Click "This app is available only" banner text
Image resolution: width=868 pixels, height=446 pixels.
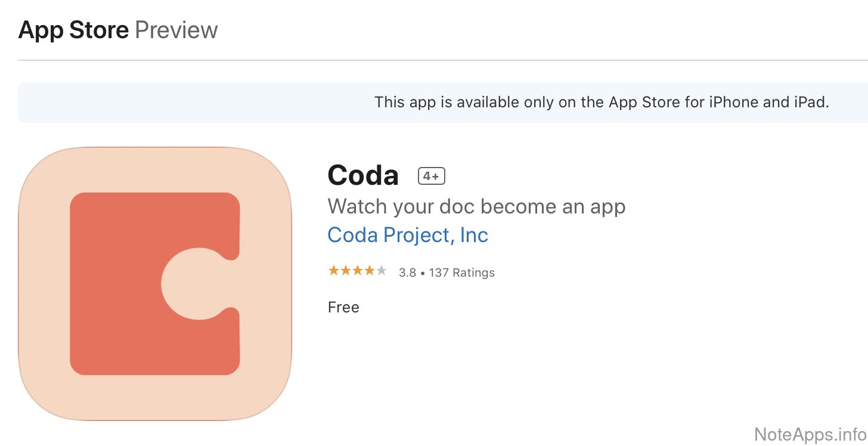[x=447, y=102]
